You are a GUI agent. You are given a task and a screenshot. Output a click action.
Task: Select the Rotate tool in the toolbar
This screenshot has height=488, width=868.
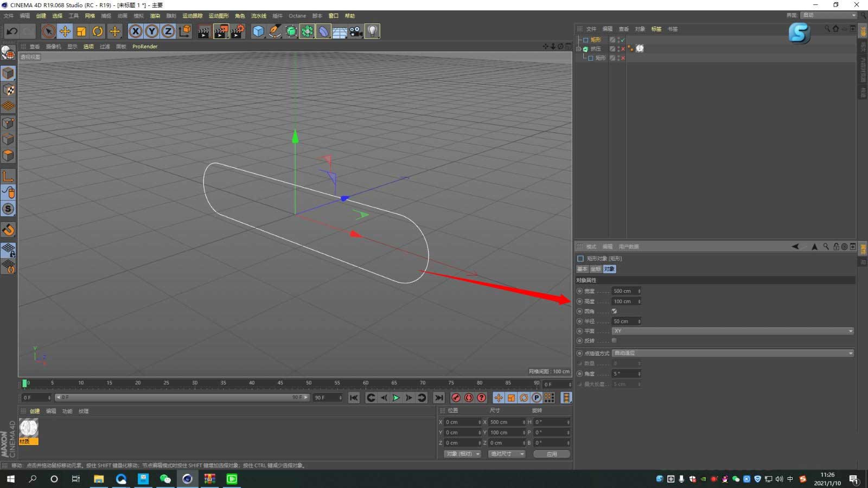click(98, 31)
